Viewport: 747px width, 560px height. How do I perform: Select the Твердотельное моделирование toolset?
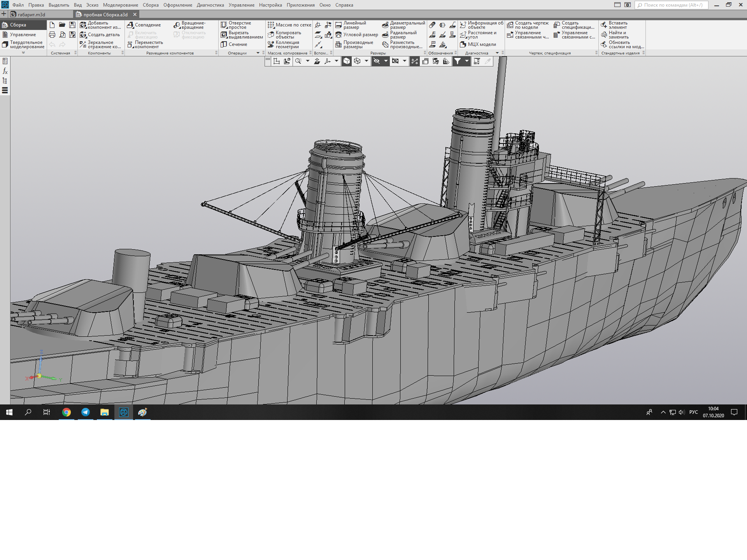(x=23, y=45)
